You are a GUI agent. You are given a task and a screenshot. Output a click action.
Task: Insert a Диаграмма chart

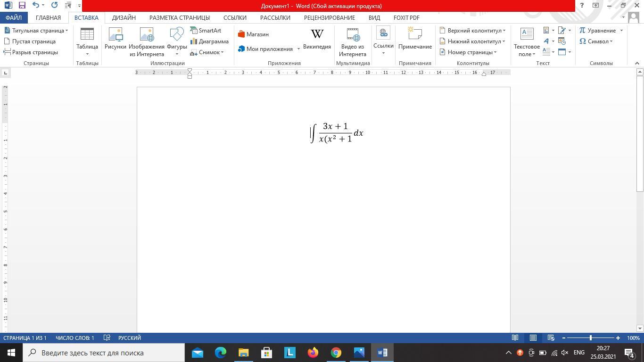209,41
